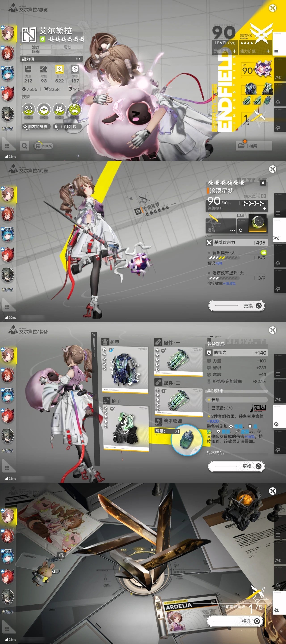Toggle the weapon lock icon for 沧溟星梦
This screenshot has width=286, height=644.
click(263, 183)
